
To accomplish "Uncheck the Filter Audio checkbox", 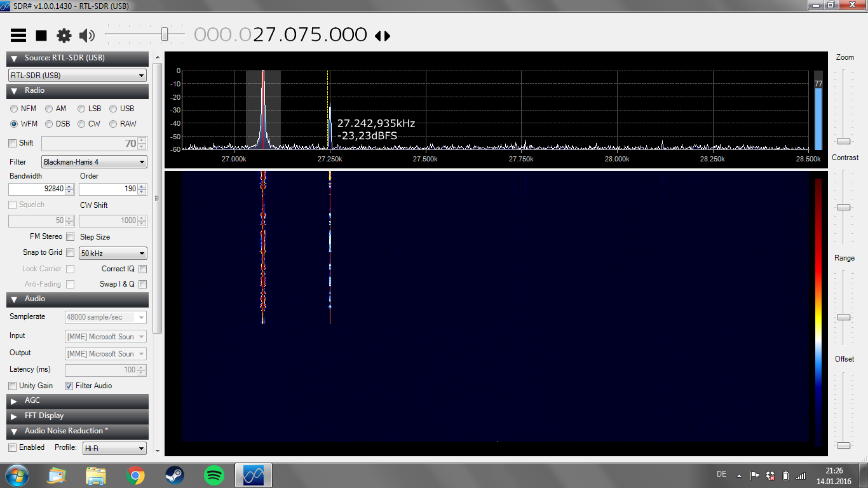I will tap(69, 386).
